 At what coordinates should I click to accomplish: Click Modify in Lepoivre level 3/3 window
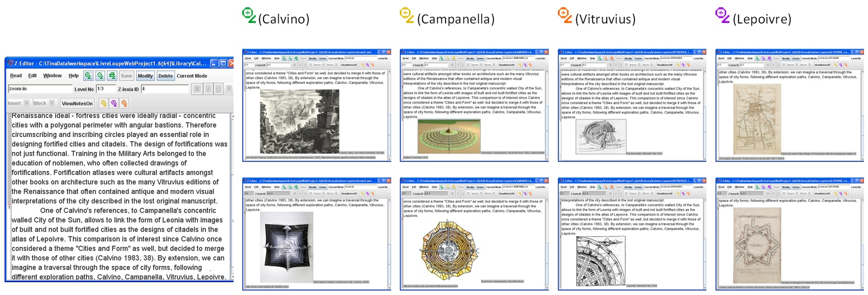click(786, 187)
